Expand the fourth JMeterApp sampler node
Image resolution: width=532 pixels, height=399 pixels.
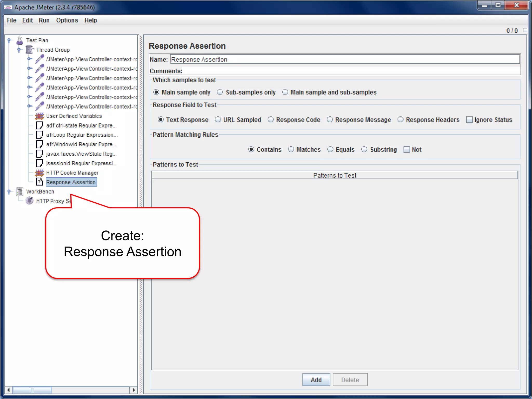(x=29, y=87)
